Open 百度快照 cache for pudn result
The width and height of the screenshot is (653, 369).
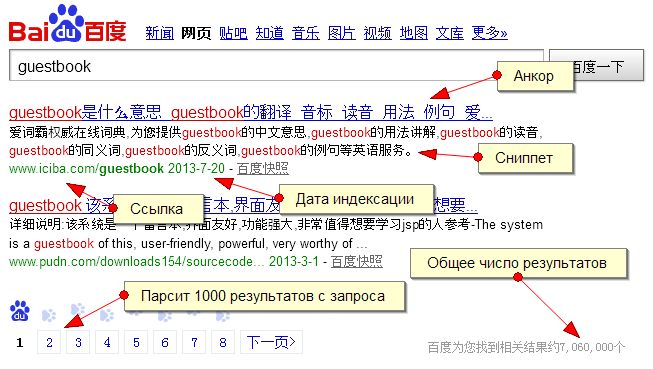(356, 262)
